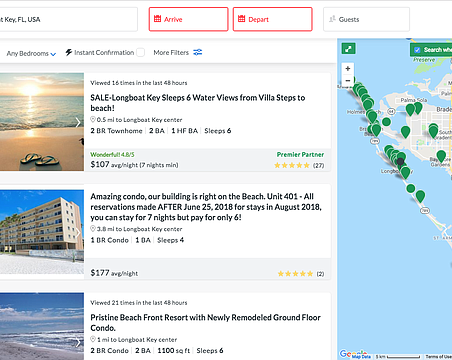Show next photo of condo building listing
The height and width of the screenshot is (360, 452).
click(78, 233)
